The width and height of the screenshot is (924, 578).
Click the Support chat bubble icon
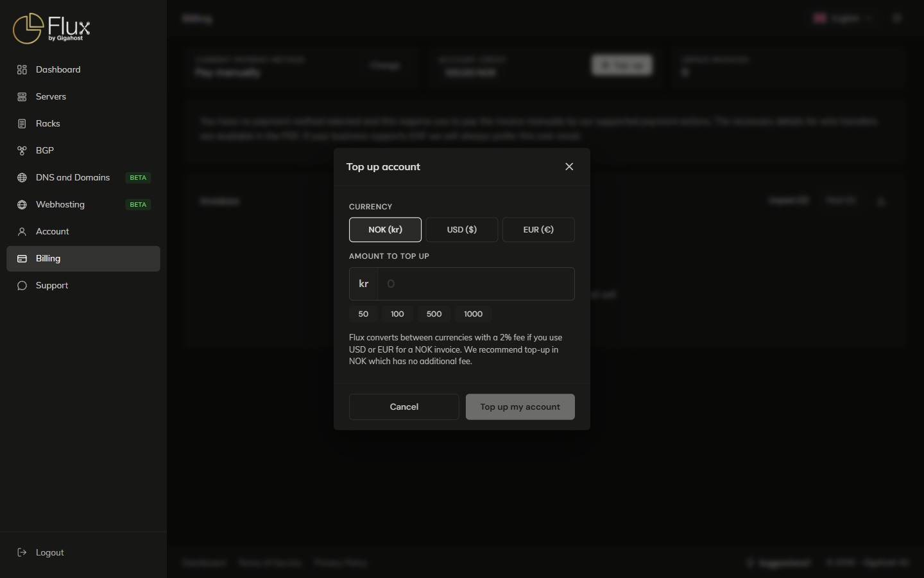22,285
